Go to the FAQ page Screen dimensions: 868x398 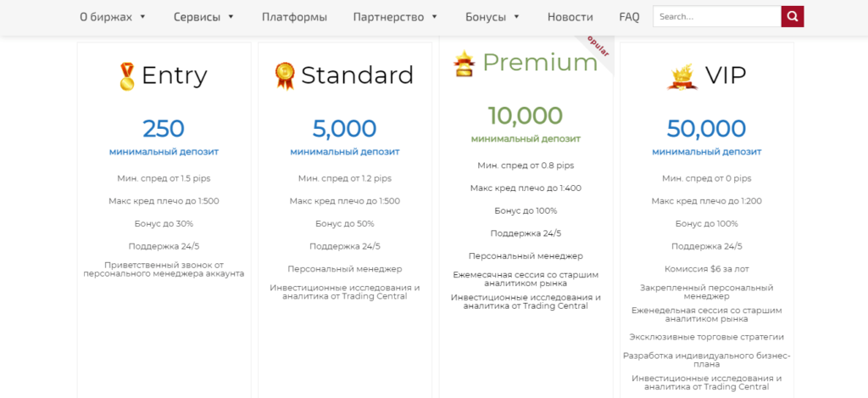coord(630,17)
